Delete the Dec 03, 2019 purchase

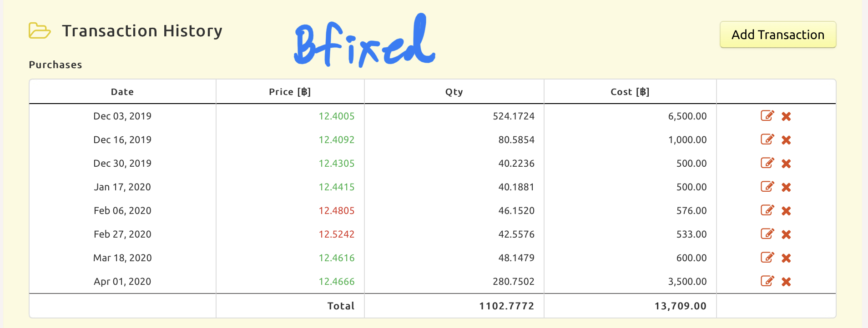(786, 116)
